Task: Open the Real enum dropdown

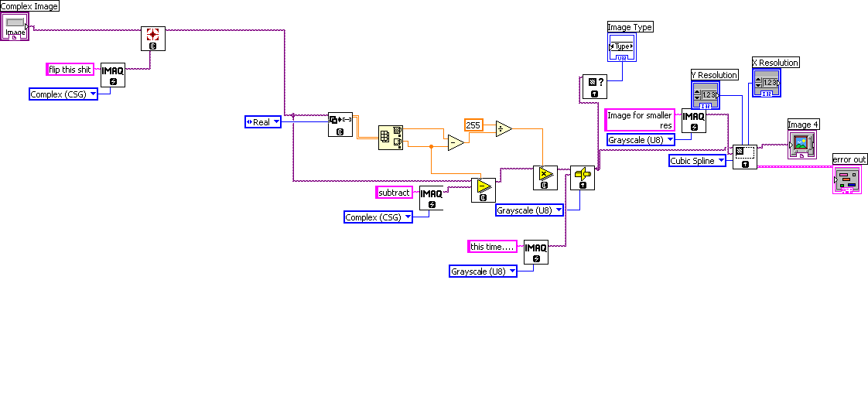Action: (x=262, y=121)
